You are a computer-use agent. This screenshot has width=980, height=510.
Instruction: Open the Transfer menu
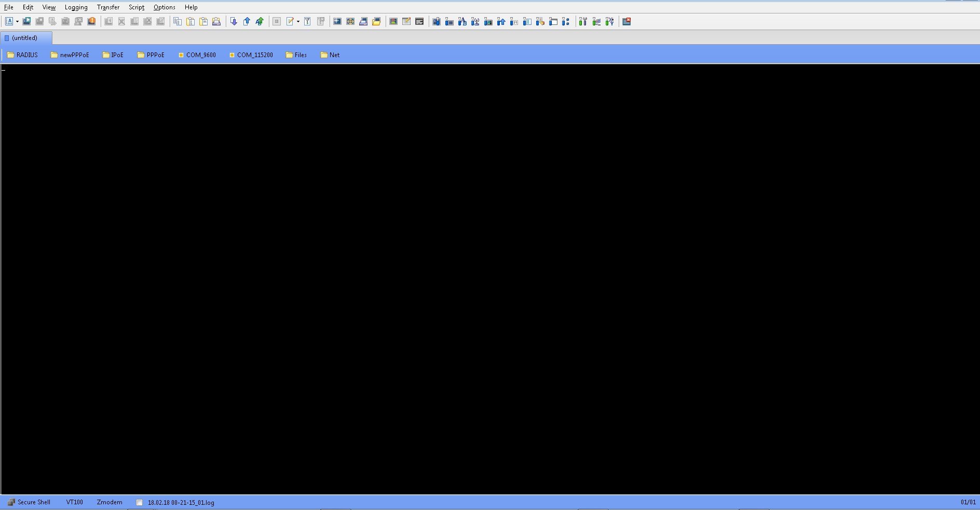click(x=108, y=7)
